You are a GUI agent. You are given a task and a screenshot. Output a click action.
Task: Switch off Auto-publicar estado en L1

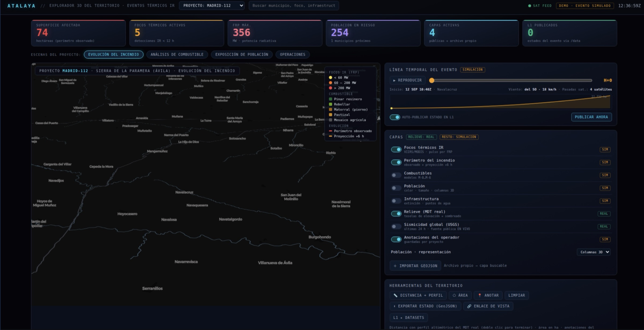pyautogui.click(x=395, y=117)
